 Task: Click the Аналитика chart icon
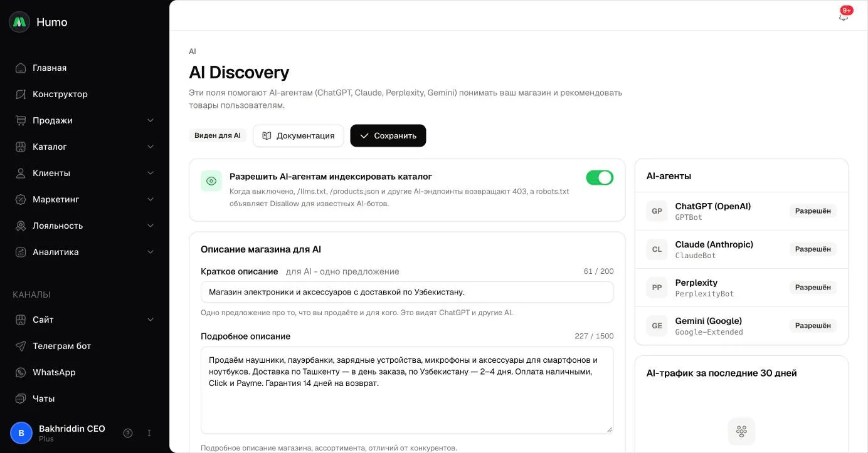21,252
